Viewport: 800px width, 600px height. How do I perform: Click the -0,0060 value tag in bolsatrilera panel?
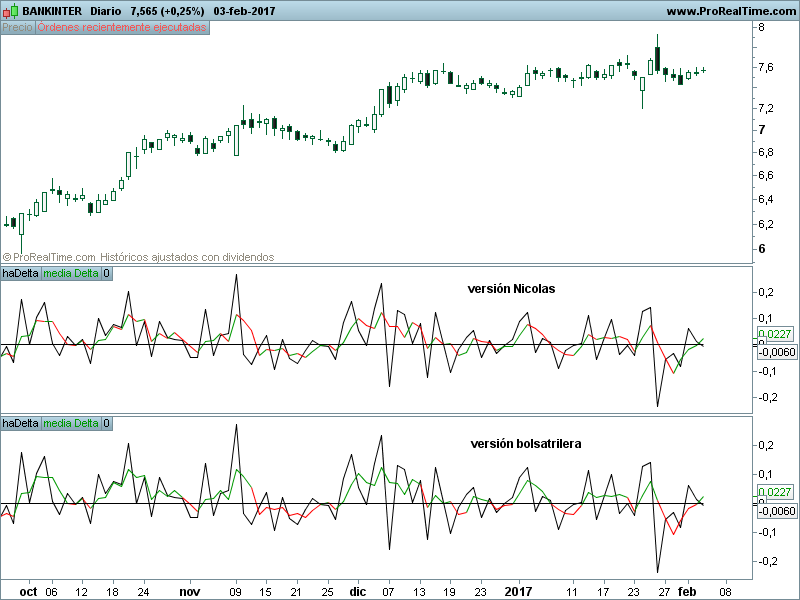[777, 511]
